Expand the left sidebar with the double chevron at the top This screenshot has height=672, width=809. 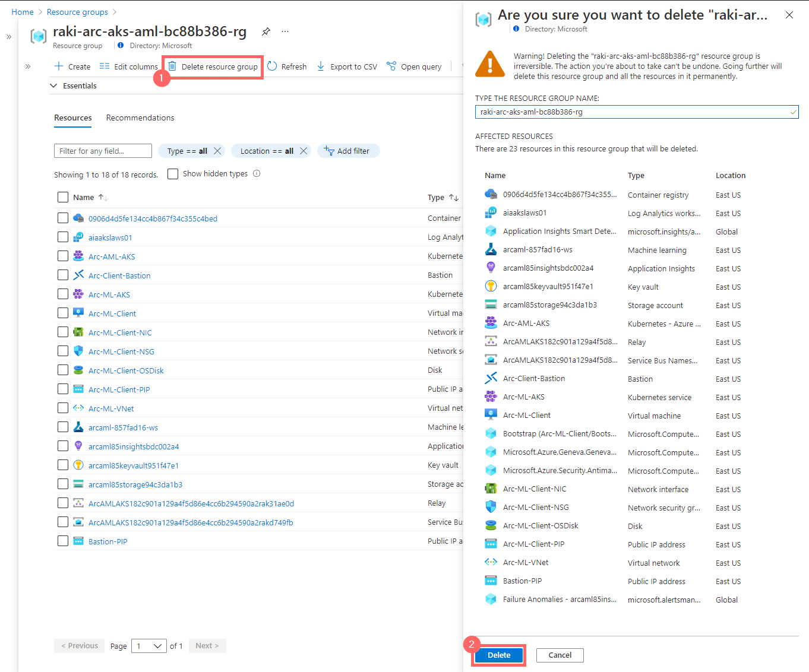pyautogui.click(x=9, y=37)
